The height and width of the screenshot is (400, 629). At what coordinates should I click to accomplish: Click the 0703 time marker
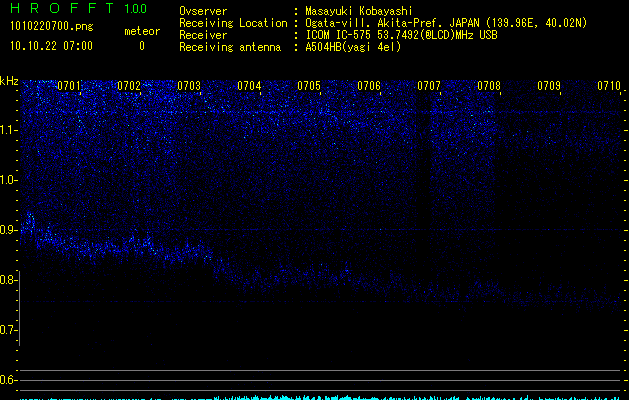coord(189,86)
